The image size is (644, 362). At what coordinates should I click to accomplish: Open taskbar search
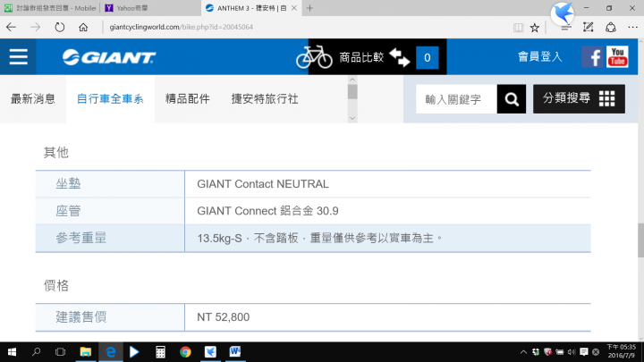click(36, 352)
